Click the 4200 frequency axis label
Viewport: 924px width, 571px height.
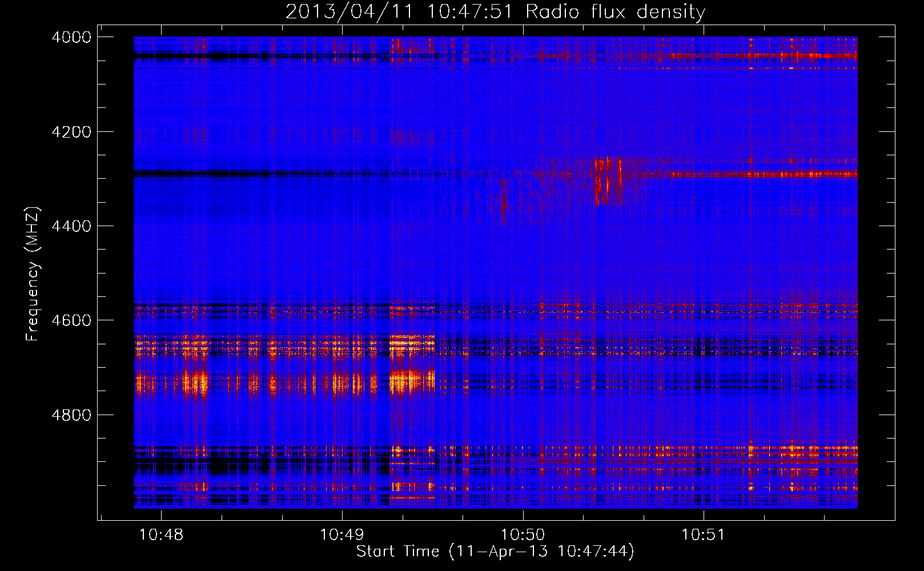coord(71,132)
